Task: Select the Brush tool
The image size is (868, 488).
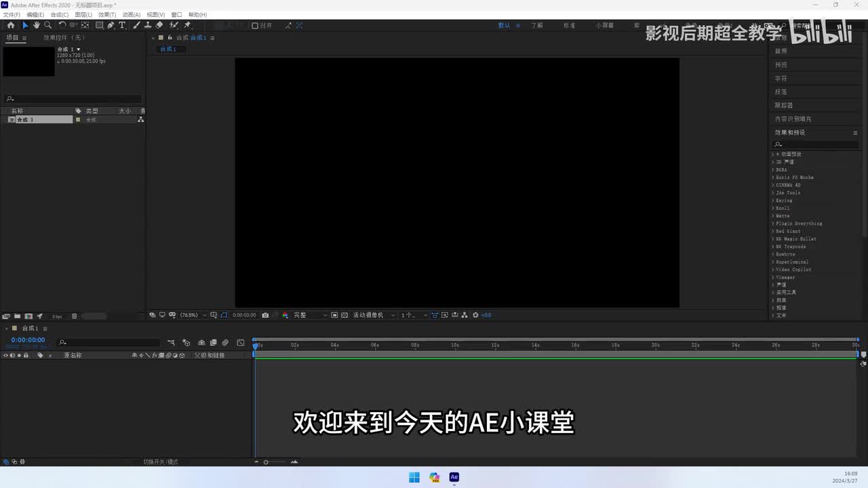Action: click(136, 25)
